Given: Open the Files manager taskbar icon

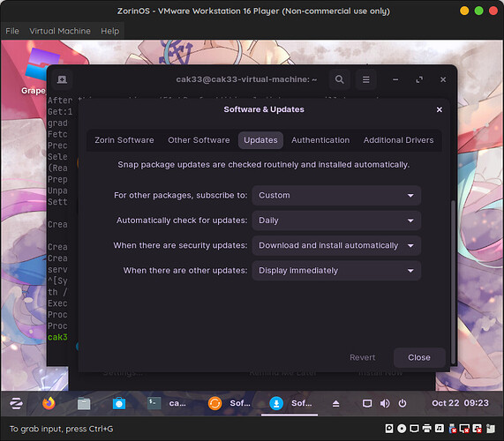Looking at the screenshot, I should point(84,403).
